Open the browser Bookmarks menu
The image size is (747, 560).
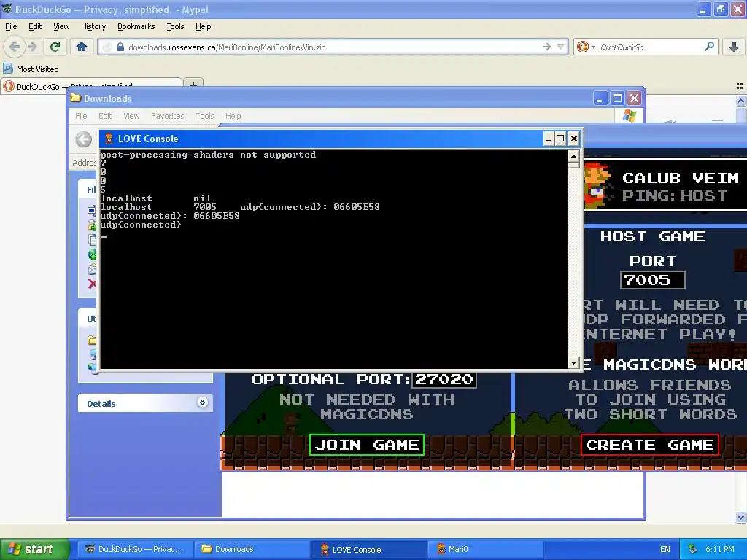click(136, 26)
